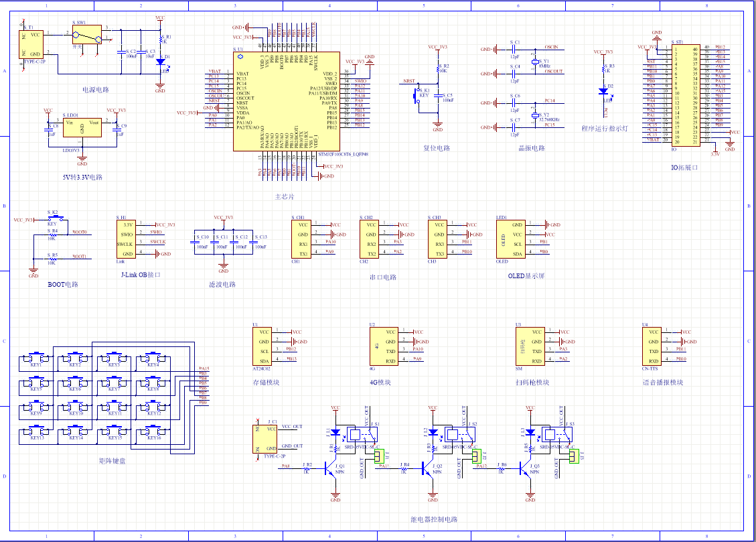Click the 5V转3.3V电路 section label

click(82, 178)
